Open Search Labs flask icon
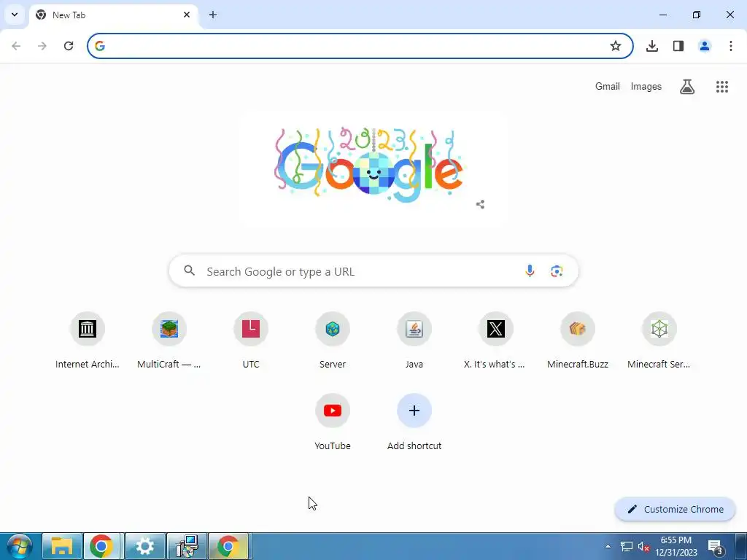747x560 pixels. pos(687,86)
